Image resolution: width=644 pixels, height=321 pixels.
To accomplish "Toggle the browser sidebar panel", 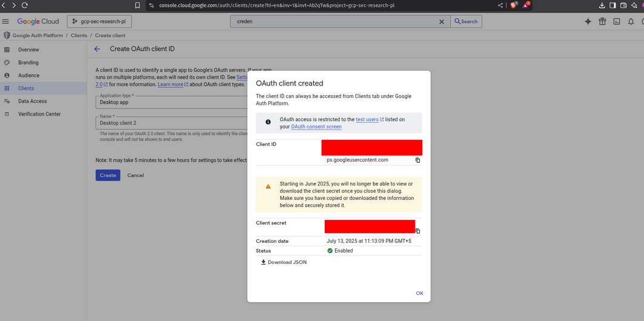I will click(x=612, y=5).
